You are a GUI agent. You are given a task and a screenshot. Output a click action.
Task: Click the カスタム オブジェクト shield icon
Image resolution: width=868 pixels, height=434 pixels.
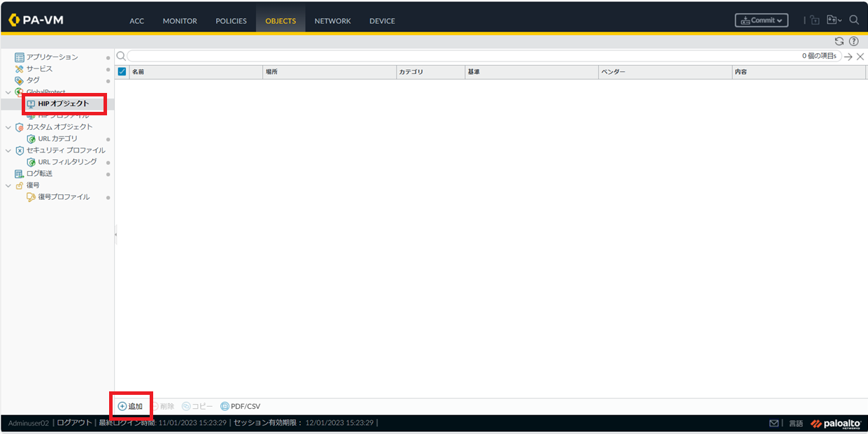coord(20,127)
